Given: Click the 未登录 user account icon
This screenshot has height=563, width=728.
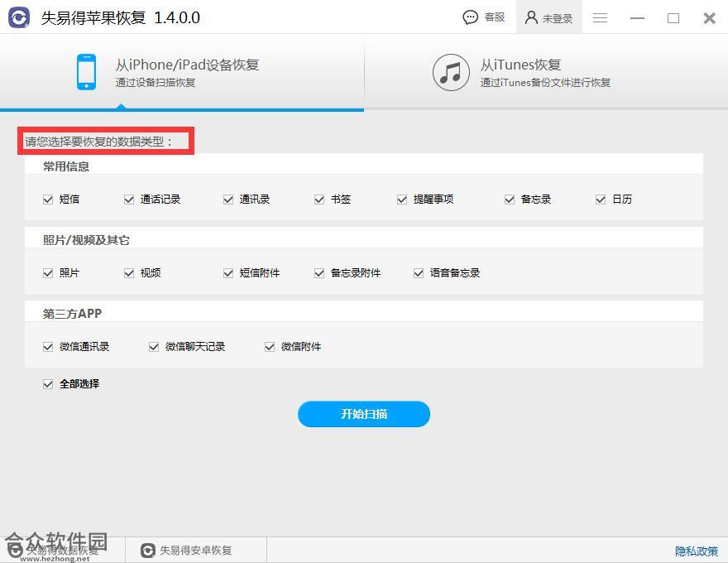Looking at the screenshot, I should (x=531, y=17).
